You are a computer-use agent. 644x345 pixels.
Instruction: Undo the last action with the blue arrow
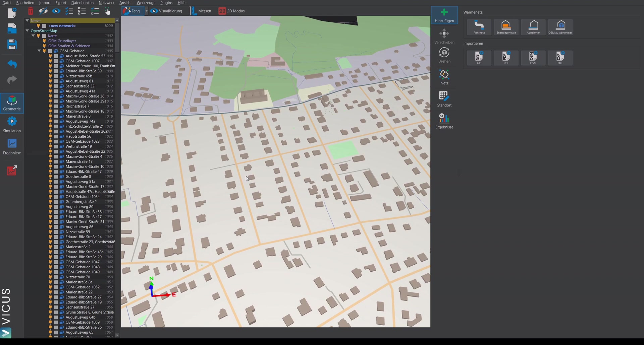tap(12, 64)
